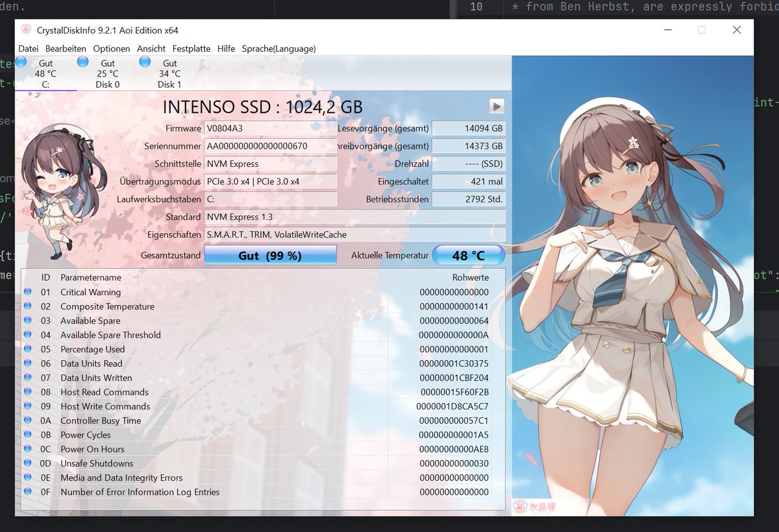Open the Datei menu

point(29,49)
